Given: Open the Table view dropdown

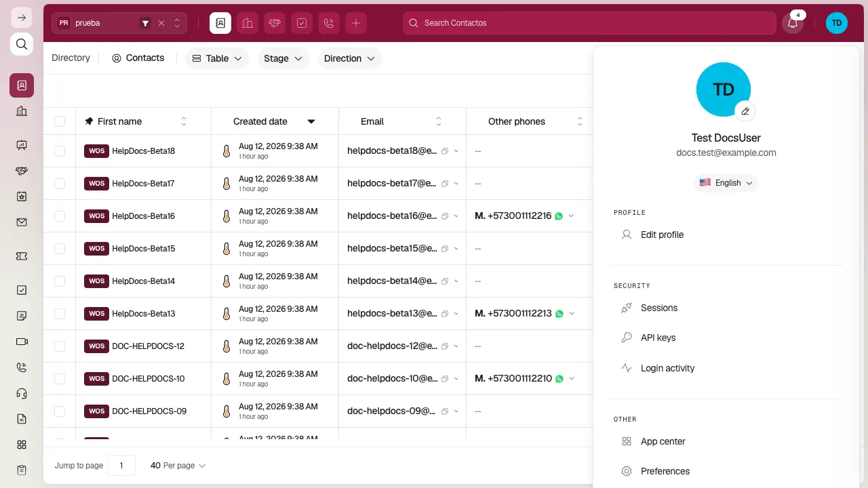Looking at the screenshot, I should tap(217, 58).
